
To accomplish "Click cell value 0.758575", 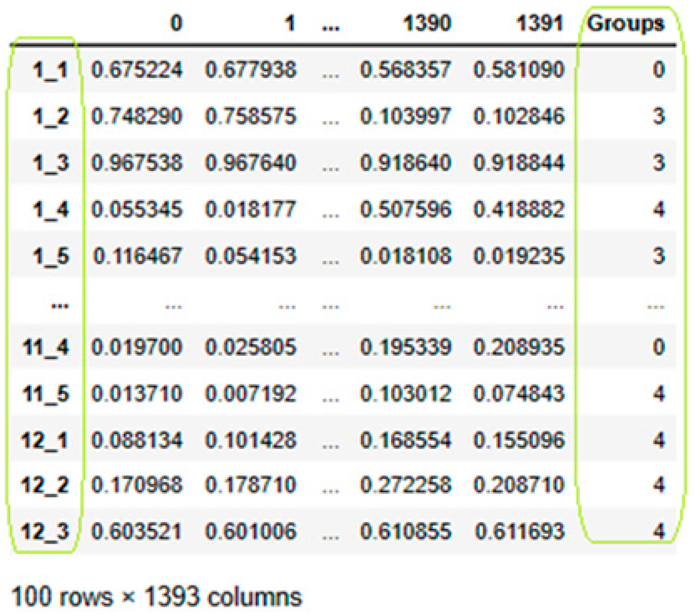I will click(x=250, y=116).
